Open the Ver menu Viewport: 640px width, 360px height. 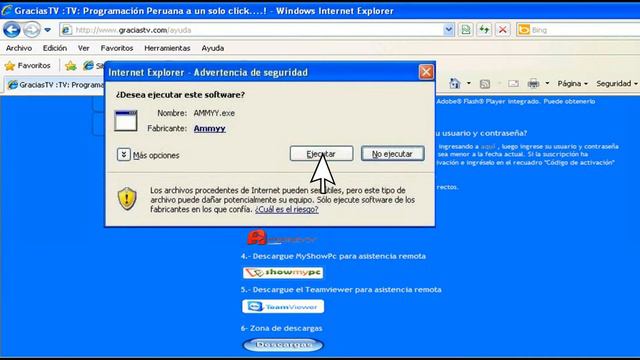[x=84, y=48]
